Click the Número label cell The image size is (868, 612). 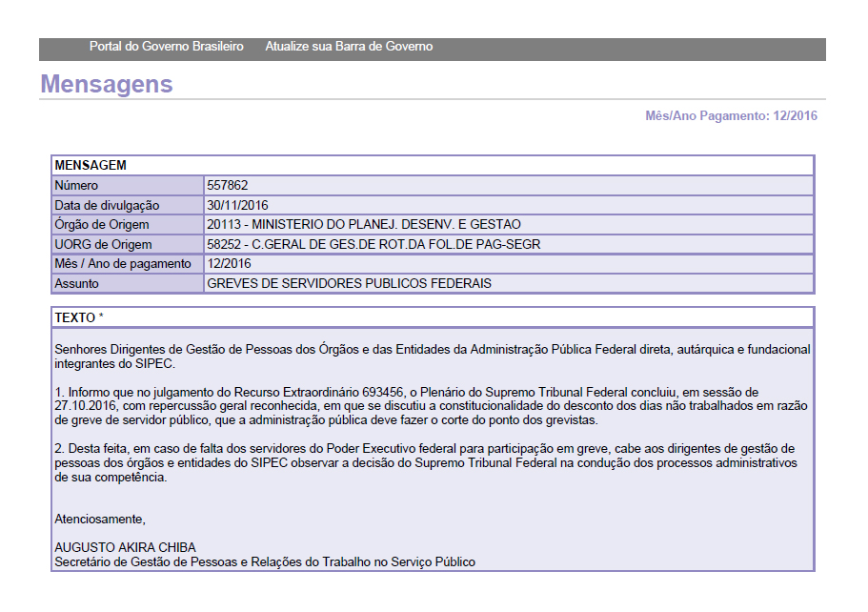click(128, 186)
